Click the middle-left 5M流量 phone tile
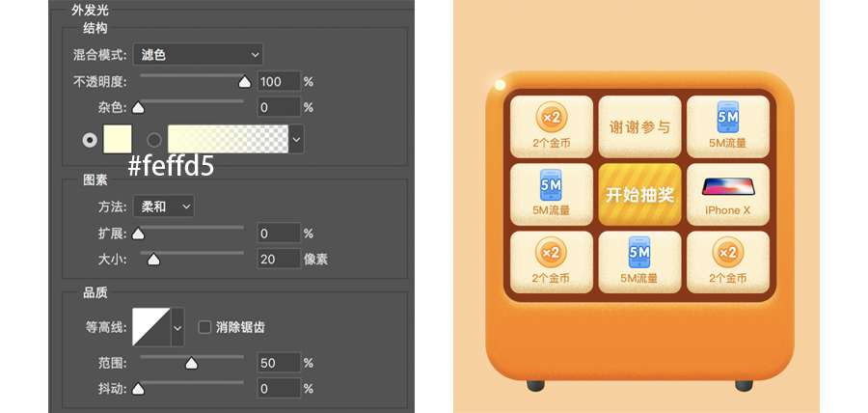868x413 pixels. [552, 194]
